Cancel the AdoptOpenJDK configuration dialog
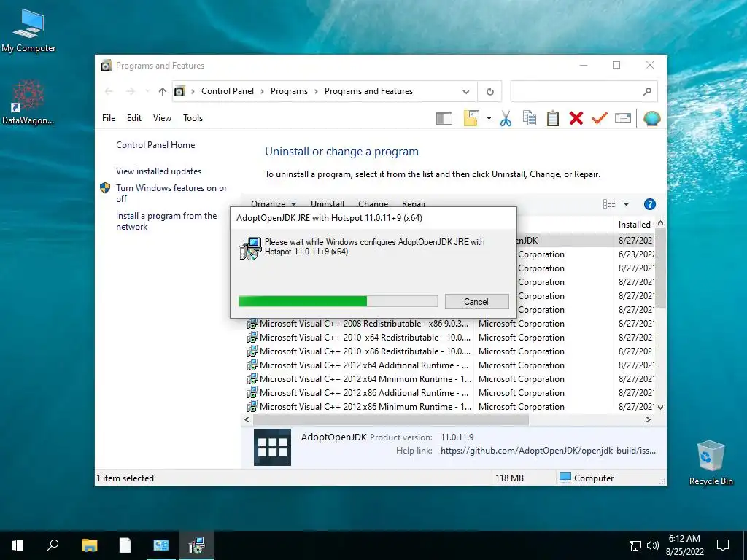747x560 pixels. [476, 301]
